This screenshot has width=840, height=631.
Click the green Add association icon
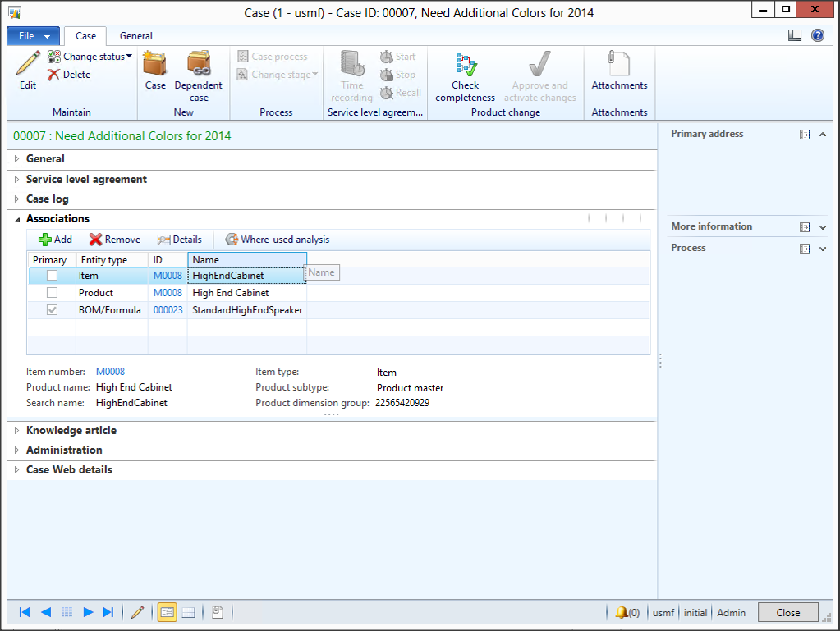45,240
